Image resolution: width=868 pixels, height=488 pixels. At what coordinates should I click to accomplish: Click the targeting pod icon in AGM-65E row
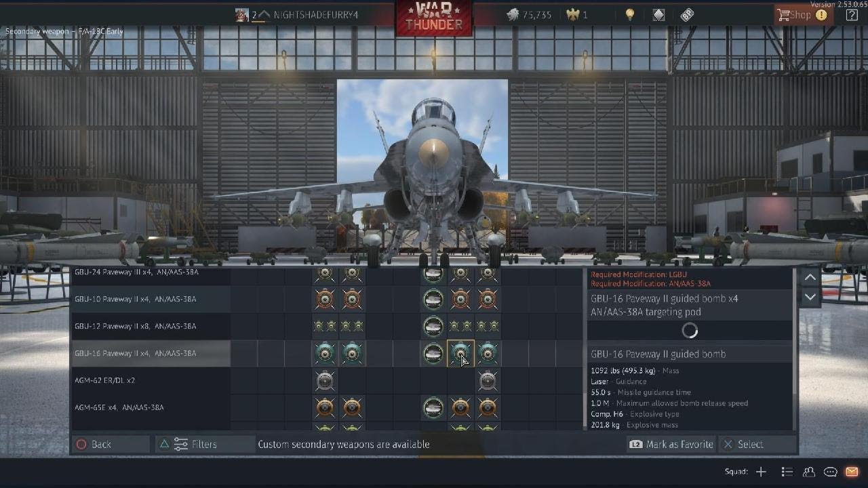[433, 407]
